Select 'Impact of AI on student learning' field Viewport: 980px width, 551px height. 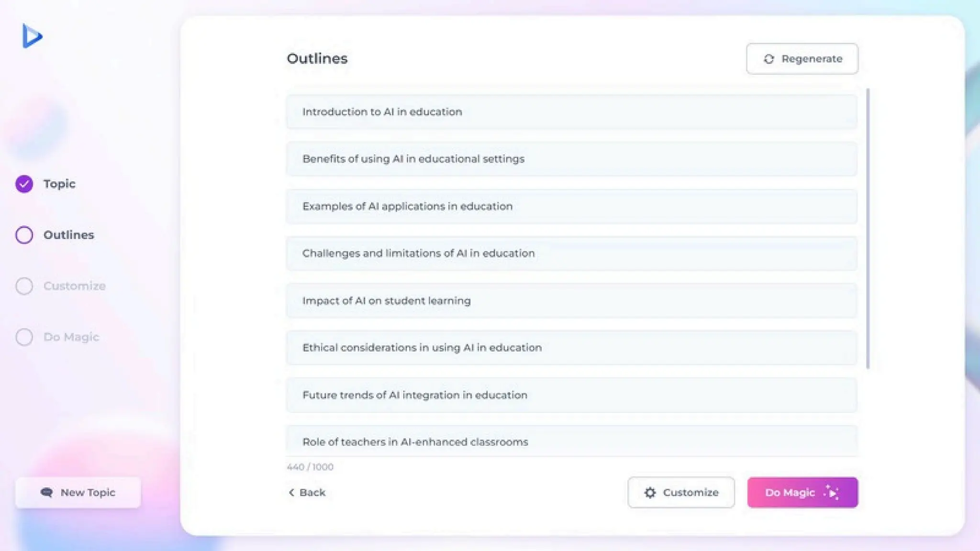tap(571, 301)
